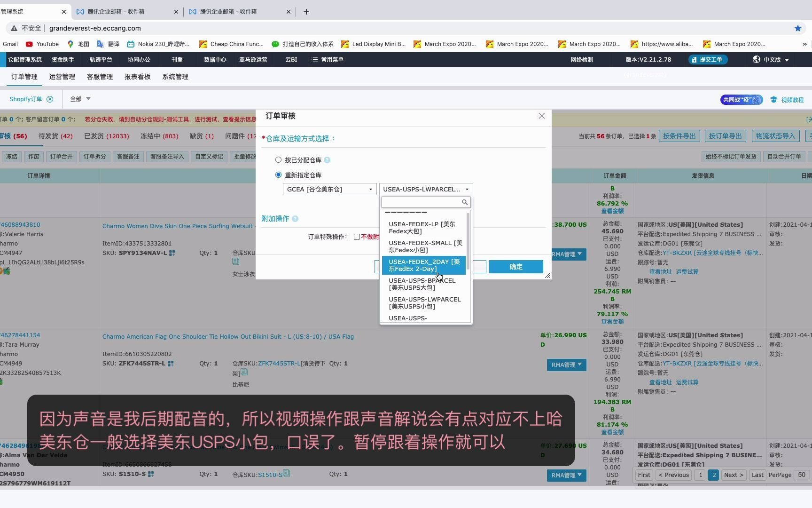The width and height of the screenshot is (812, 508).
Task: Open the Led Display Mini bookmark
Action: [373, 44]
